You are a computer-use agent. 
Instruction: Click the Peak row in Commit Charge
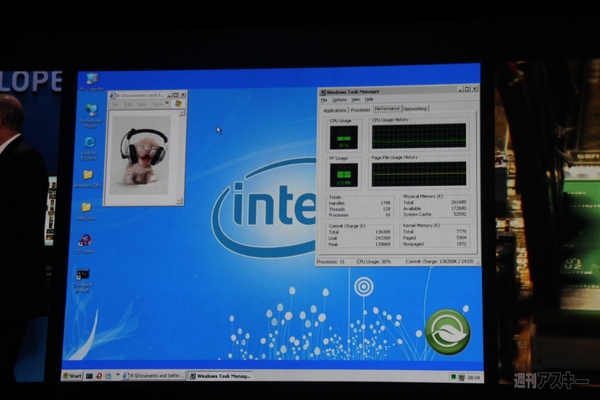coord(360,244)
